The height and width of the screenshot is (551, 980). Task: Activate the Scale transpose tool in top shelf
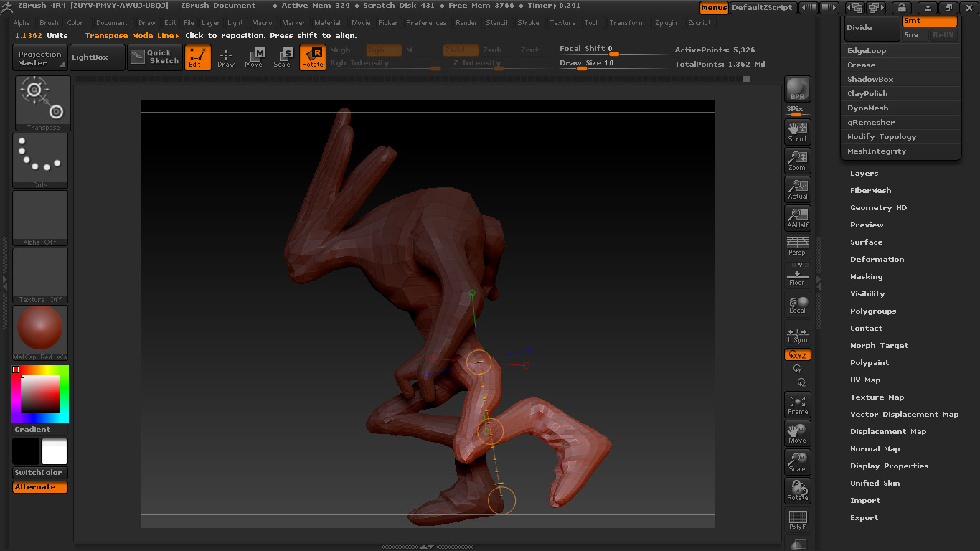click(282, 57)
